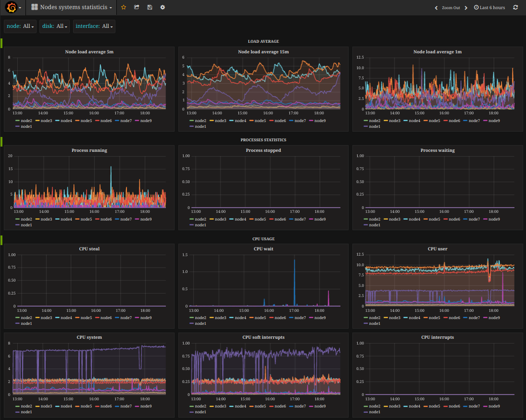Open Node load average 1m panel title menu
526x420 pixels.
[x=438, y=52]
